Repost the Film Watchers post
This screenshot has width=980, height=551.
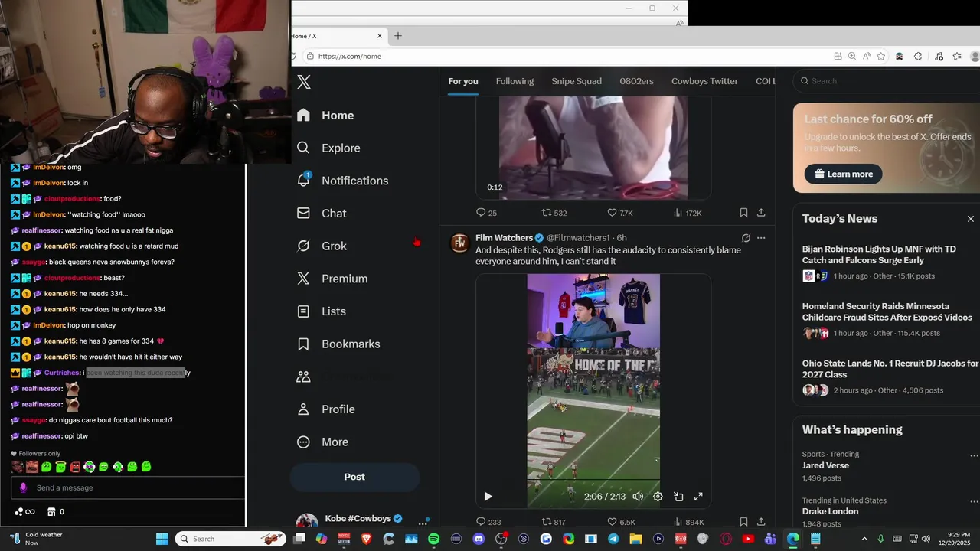(554, 522)
